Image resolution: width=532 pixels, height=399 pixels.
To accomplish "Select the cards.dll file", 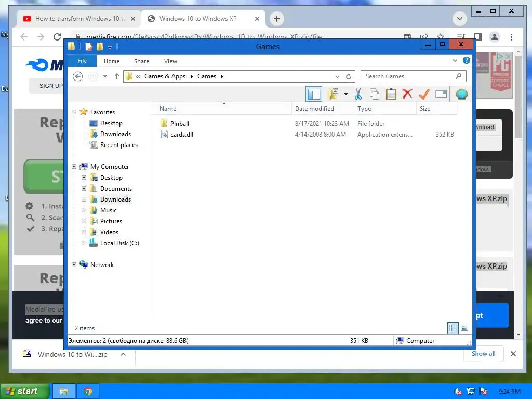I will [x=182, y=135].
